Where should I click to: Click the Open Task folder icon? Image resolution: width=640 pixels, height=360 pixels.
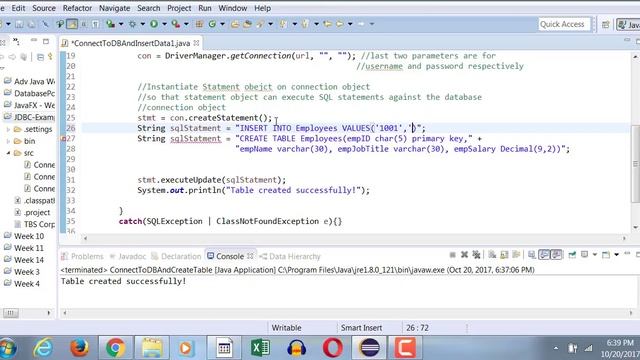coord(247,24)
